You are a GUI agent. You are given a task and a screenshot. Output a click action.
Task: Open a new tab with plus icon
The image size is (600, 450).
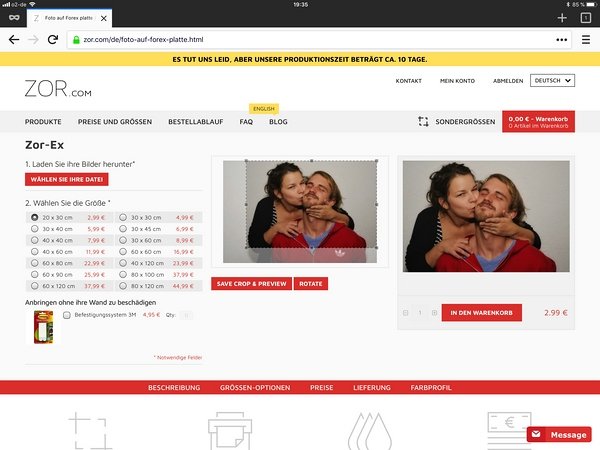coord(562,18)
